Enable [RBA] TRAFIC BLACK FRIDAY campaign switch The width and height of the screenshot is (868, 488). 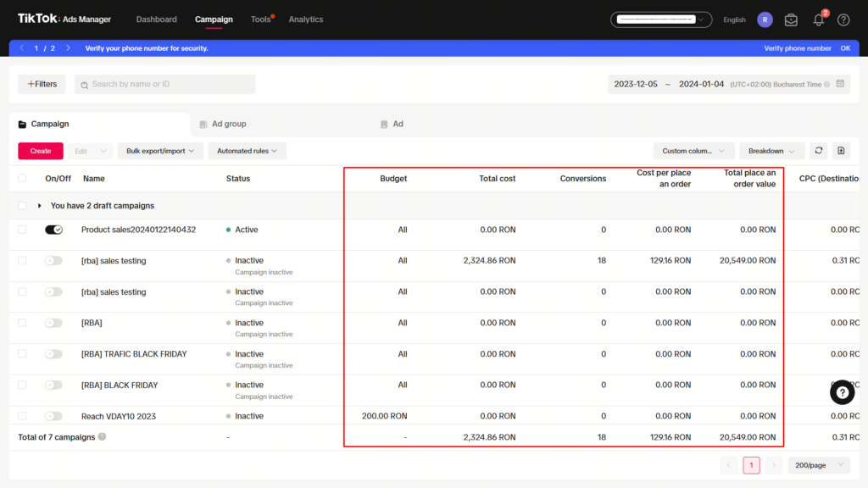[53, 353]
